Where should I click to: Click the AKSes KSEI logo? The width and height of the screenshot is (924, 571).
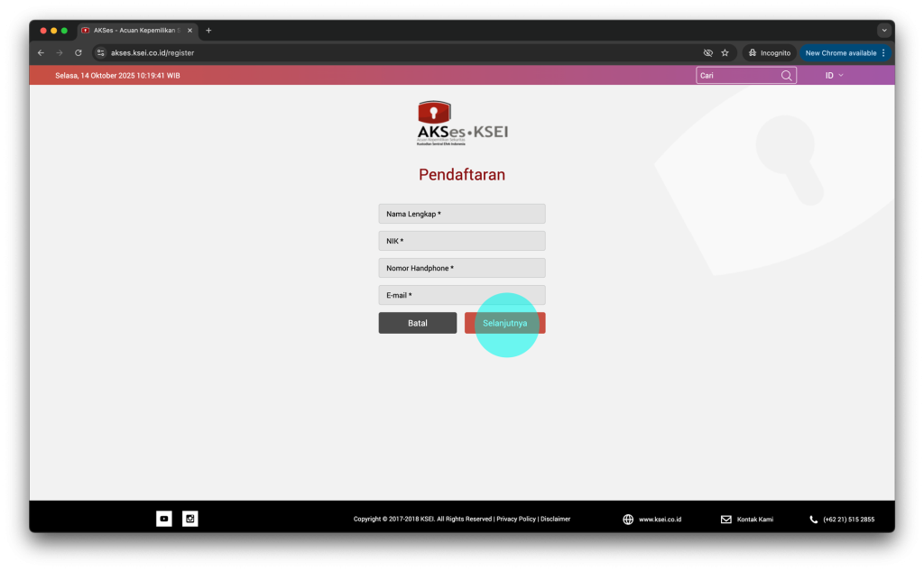coord(462,124)
